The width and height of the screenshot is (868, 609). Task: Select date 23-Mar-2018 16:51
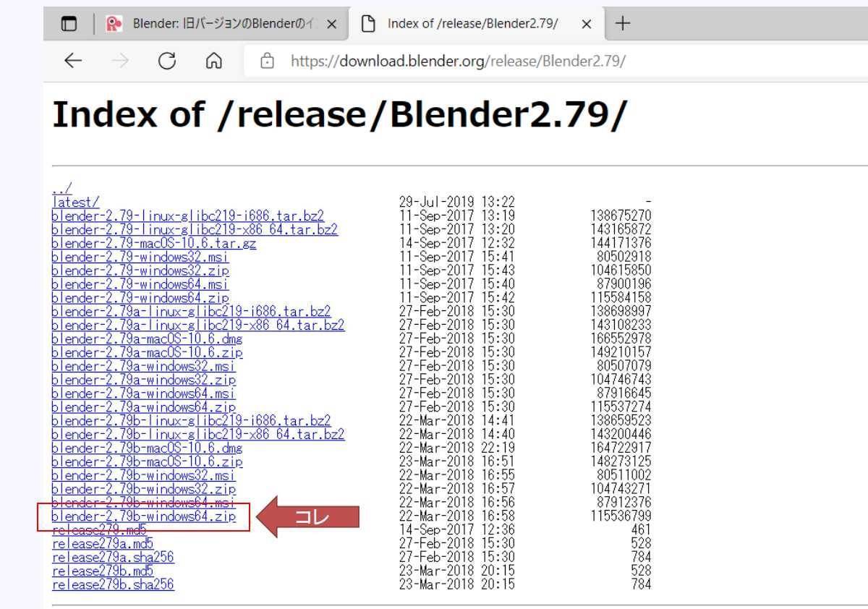click(457, 462)
